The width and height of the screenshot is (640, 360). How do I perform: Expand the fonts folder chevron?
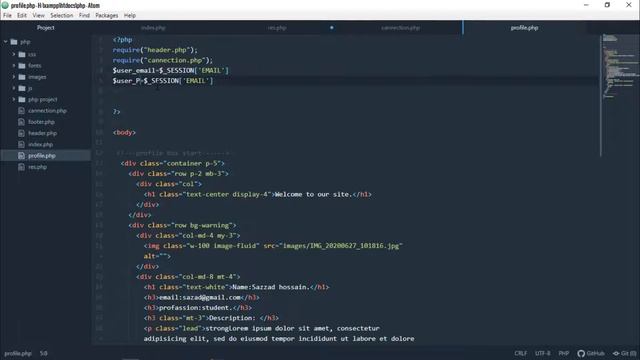(x=13, y=65)
